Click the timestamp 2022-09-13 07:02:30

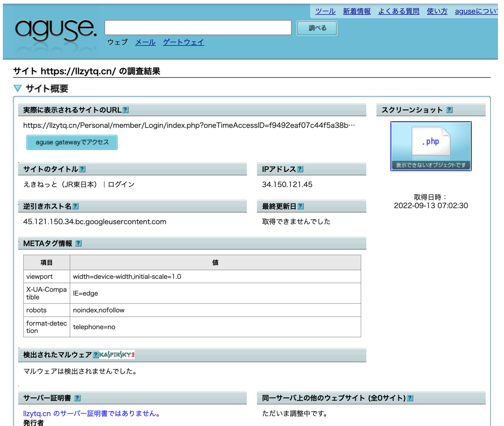tap(431, 206)
